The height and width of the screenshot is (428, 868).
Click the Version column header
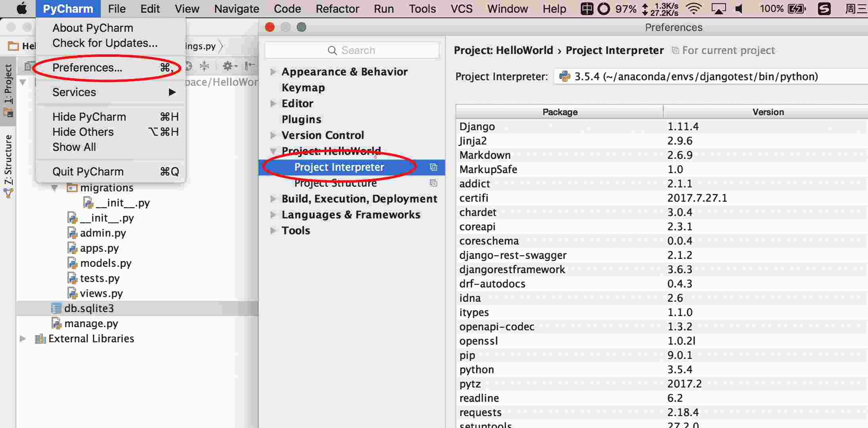tap(766, 112)
